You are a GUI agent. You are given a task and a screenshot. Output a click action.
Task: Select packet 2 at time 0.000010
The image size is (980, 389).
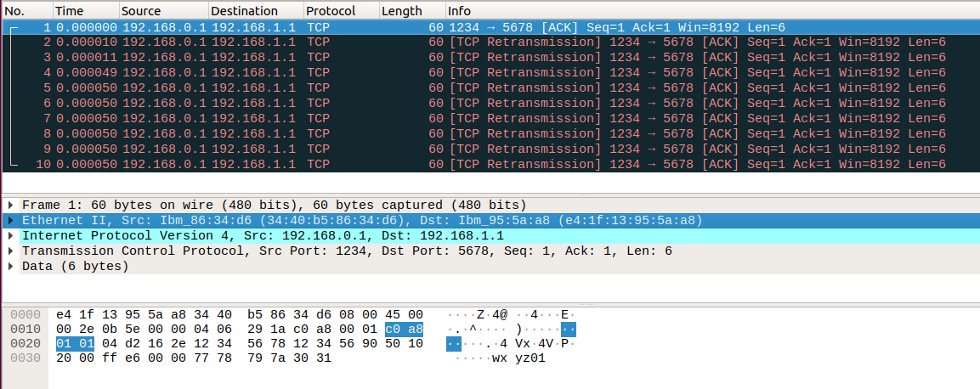pos(490,42)
